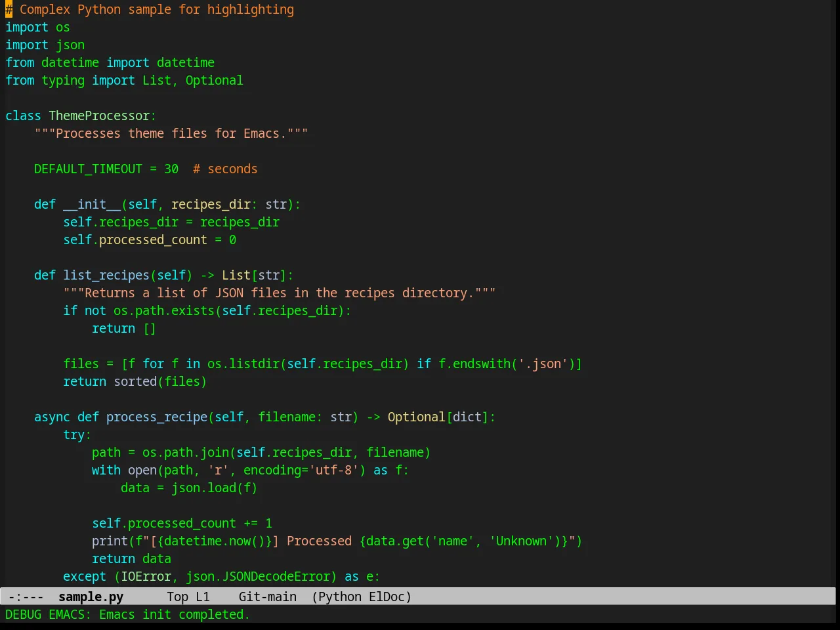Click 'return sorted(files)' line

coord(135,381)
